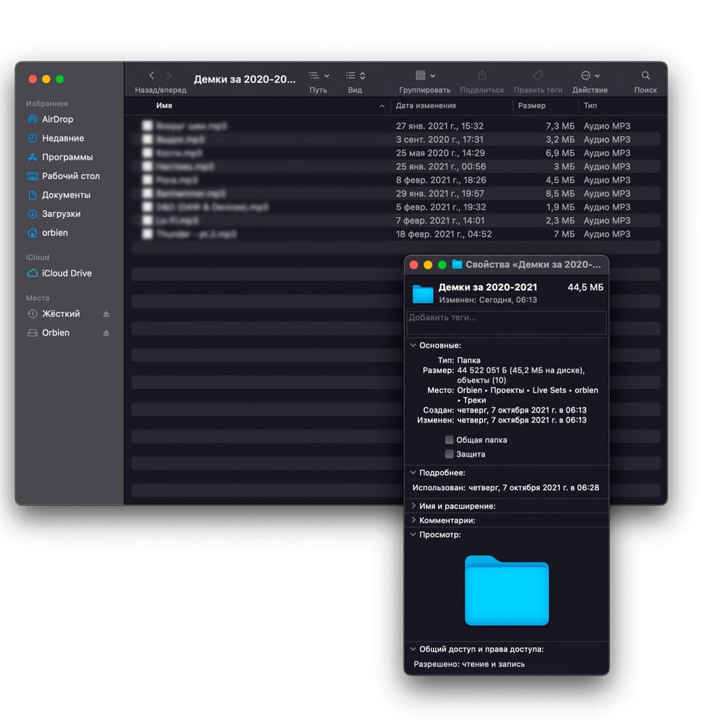
Task: Eject the Жёсткий disk in the sidebar
Action: tap(106, 314)
